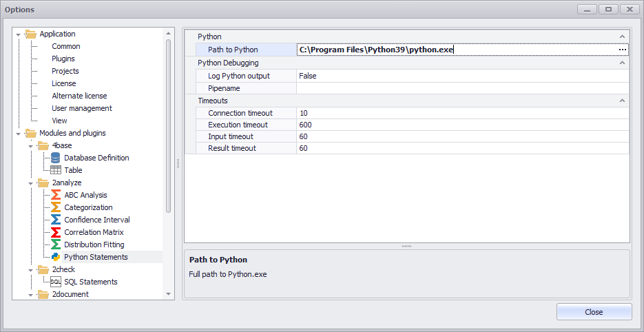644x332 pixels.
Task: Click the tree scroll up arrow
Action: tap(168, 33)
